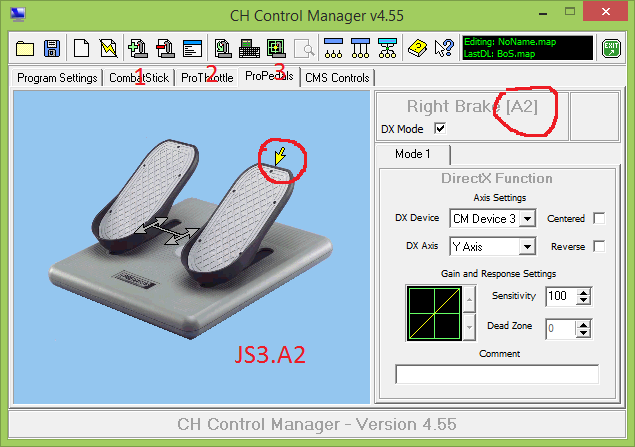This screenshot has width=635, height=447.
Task: Increase the Dead Zone value
Action: tap(583, 324)
